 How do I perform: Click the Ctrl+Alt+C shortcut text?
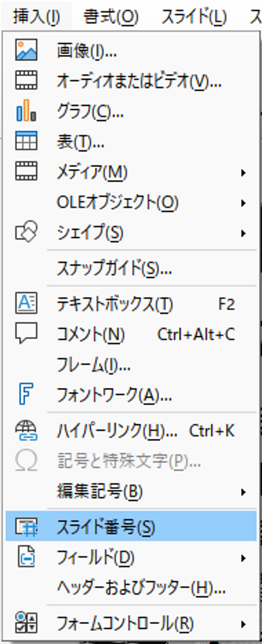tap(196, 334)
